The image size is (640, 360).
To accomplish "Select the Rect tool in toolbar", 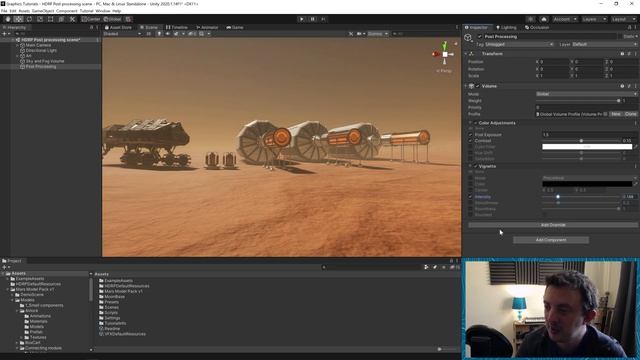I will click(50, 19).
